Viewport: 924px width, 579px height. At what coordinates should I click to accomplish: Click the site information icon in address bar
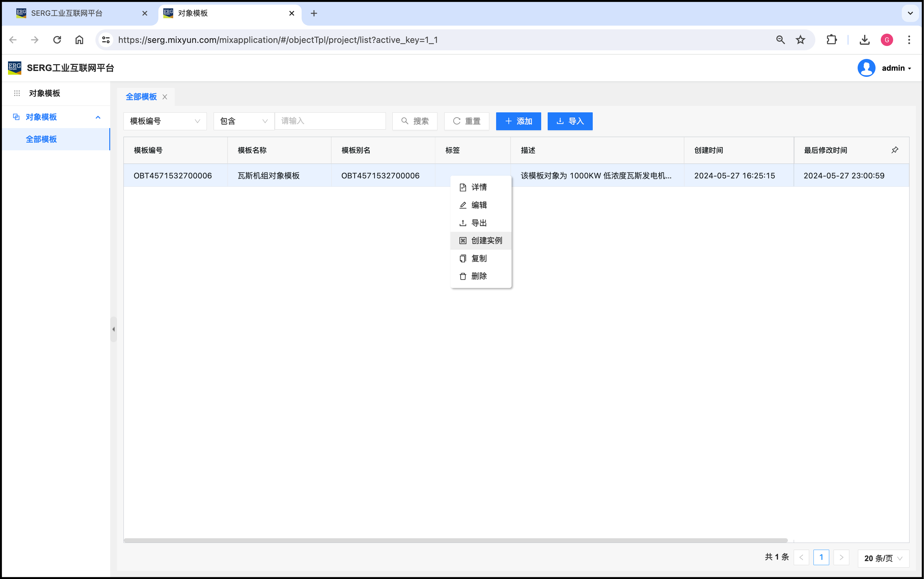click(x=106, y=40)
